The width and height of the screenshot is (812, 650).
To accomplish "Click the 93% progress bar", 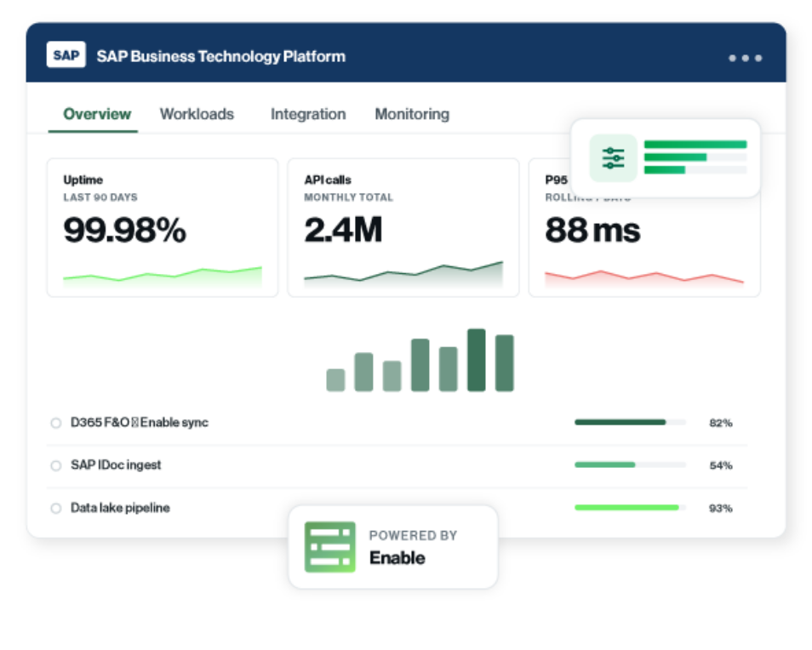I will pyautogui.click(x=630, y=507).
